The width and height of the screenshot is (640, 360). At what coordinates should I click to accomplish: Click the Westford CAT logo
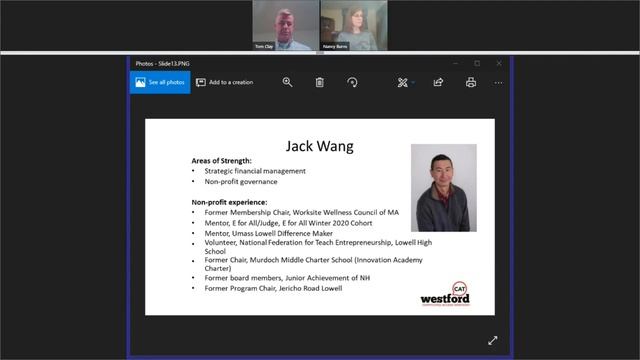point(445,294)
